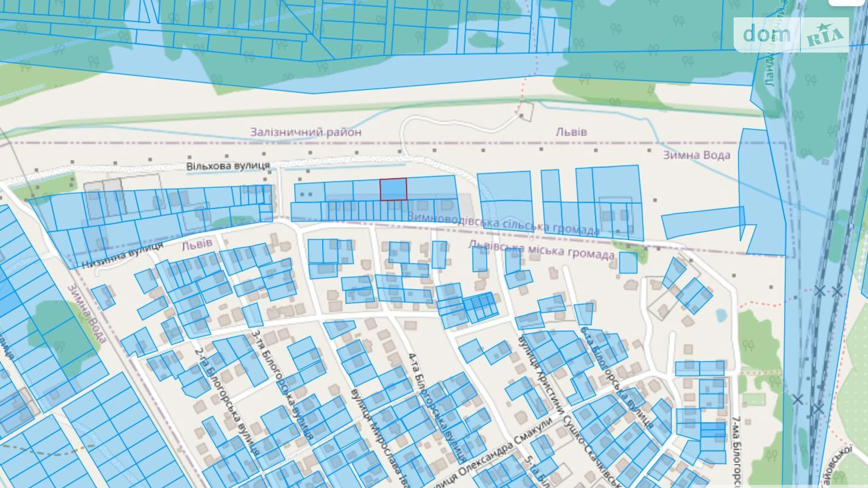This screenshot has width=868, height=488.
Task: Click the Львів label at top center
Action: [x=571, y=132]
